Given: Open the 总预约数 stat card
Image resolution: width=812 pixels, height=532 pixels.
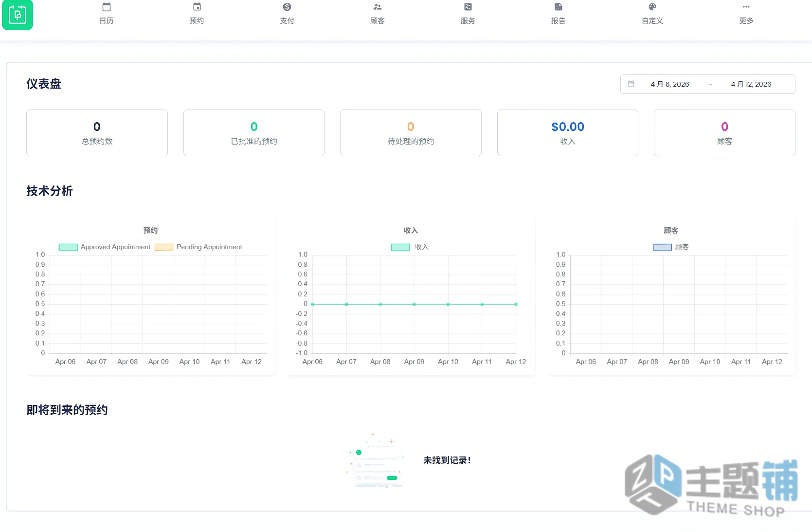Looking at the screenshot, I should click(x=97, y=133).
